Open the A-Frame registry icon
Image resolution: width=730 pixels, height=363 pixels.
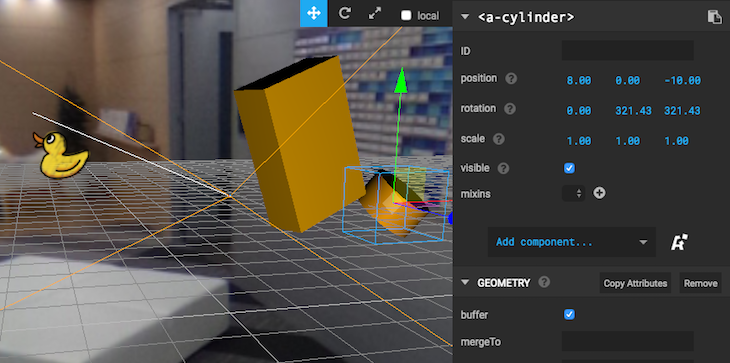679,242
